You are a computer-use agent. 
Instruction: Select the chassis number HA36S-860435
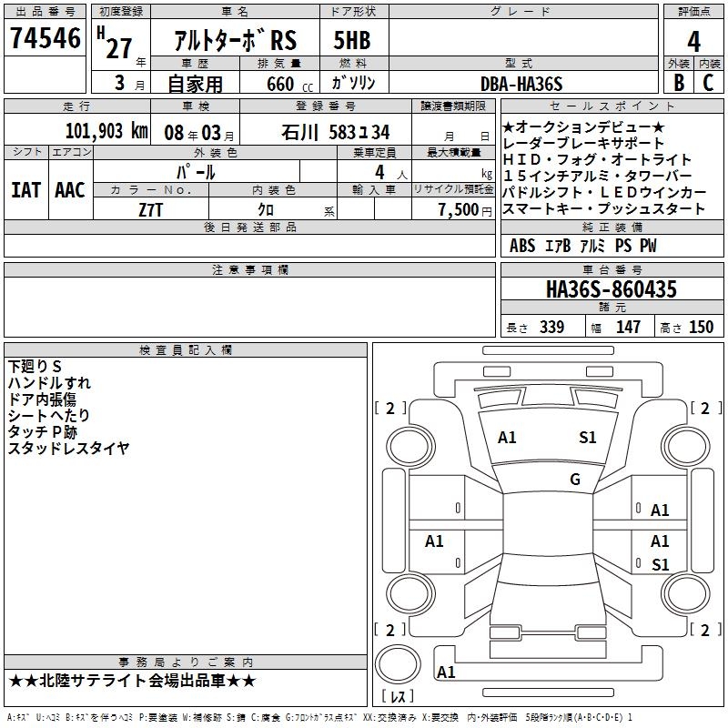(611, 290)
